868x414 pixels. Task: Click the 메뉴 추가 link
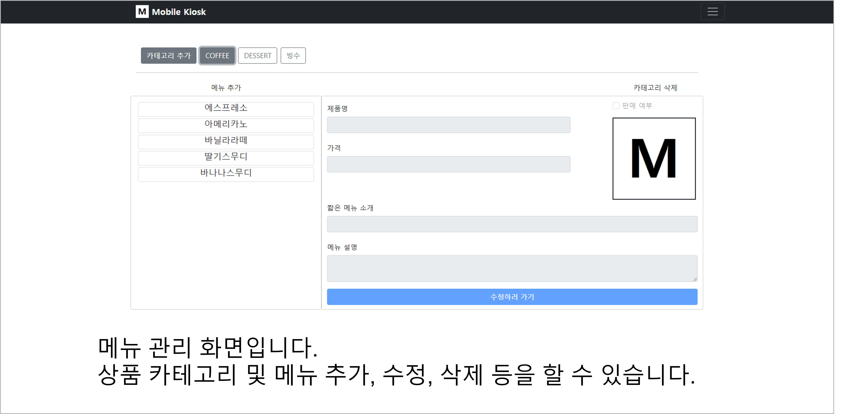[226, 88]
